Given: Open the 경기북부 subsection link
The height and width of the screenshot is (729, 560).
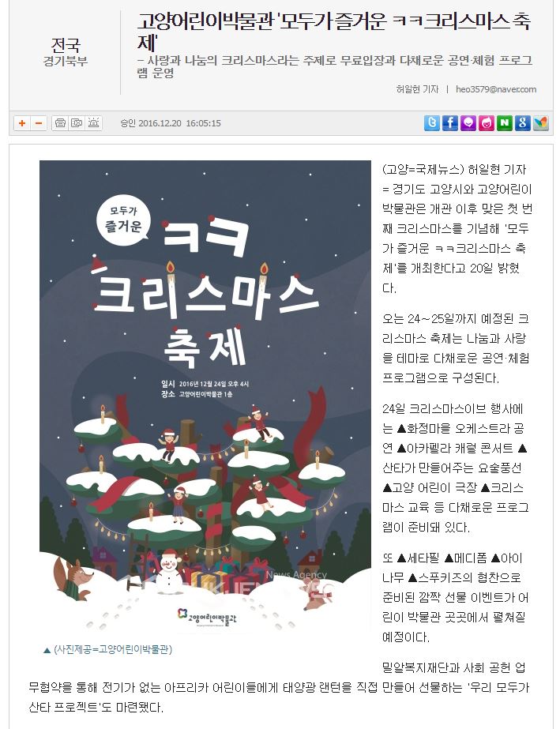Looking at the screenshot, I should (66, 62).
